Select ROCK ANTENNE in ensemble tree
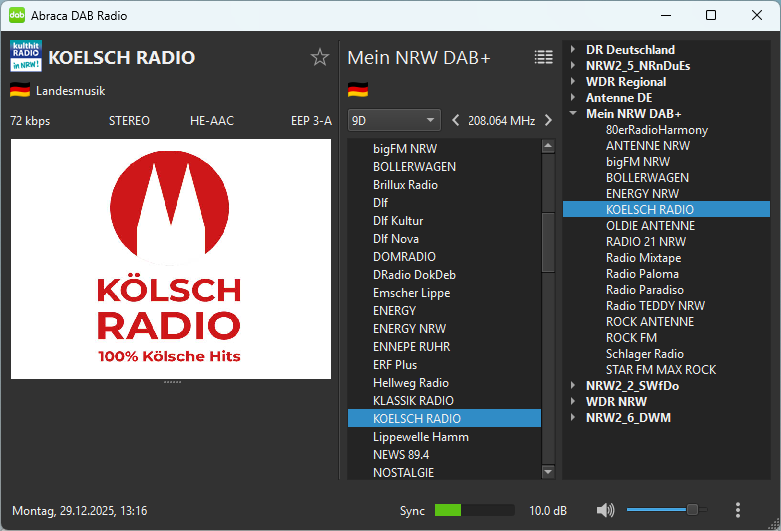Viewport: 781px width, 531px height. pos(649,322)
